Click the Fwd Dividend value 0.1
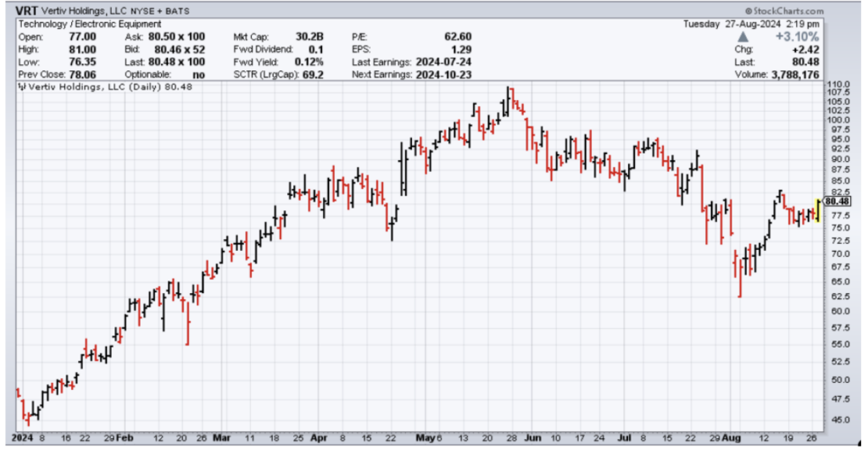868x450 pixels. pyautogui.click(x=316, y=50)
